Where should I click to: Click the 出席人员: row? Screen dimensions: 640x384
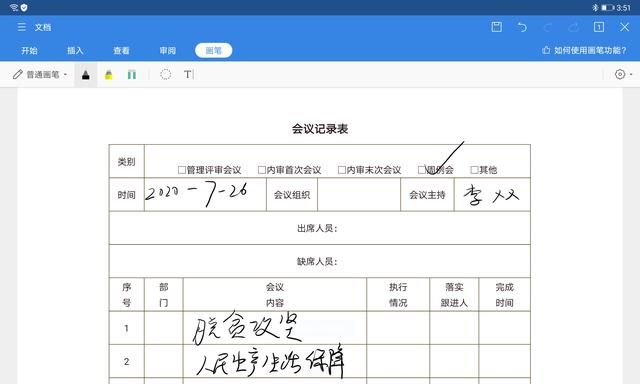coord(320,228)
